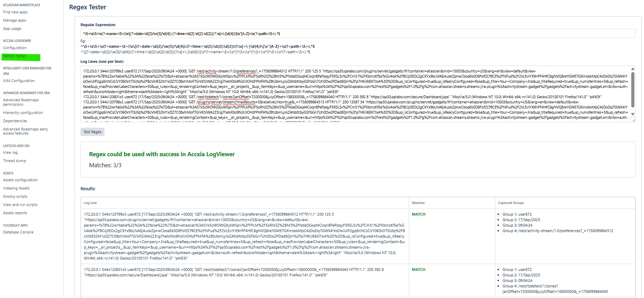Select the highlighted Pattern tester item

15,56
